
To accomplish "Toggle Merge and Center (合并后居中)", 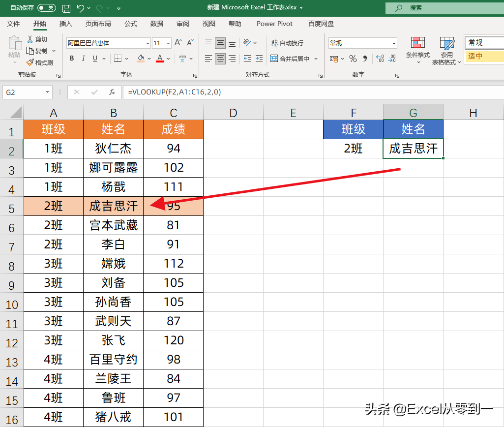I will click(290, 59).
